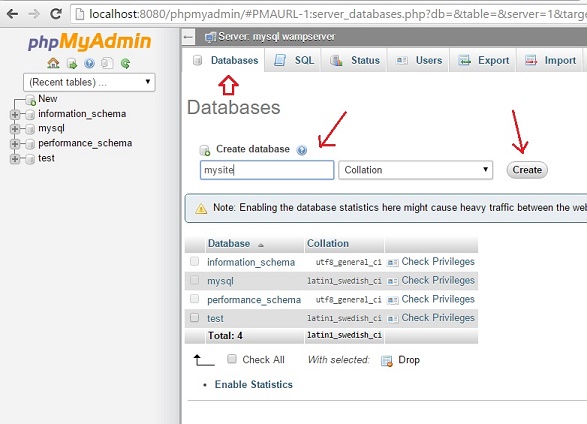The height and width of the screenshot is (424, 587).
Task: Click Drop link for selected databases
Action: point(409,360)
